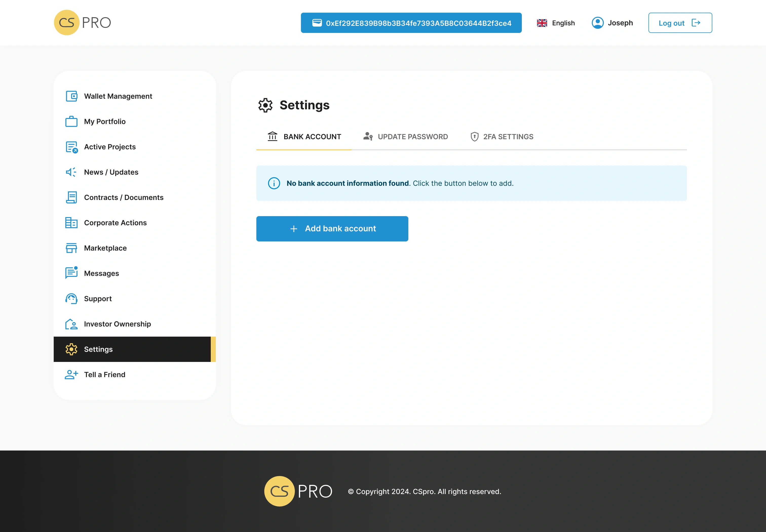The image size is (766, 532).
Task: Click the Wallet Management wallet icon
Action: (71, 96)
